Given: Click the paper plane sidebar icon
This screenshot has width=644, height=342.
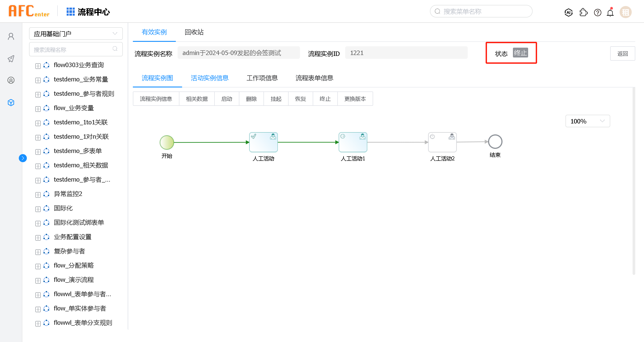Looking at the screenshot, I should coord(11,59).
